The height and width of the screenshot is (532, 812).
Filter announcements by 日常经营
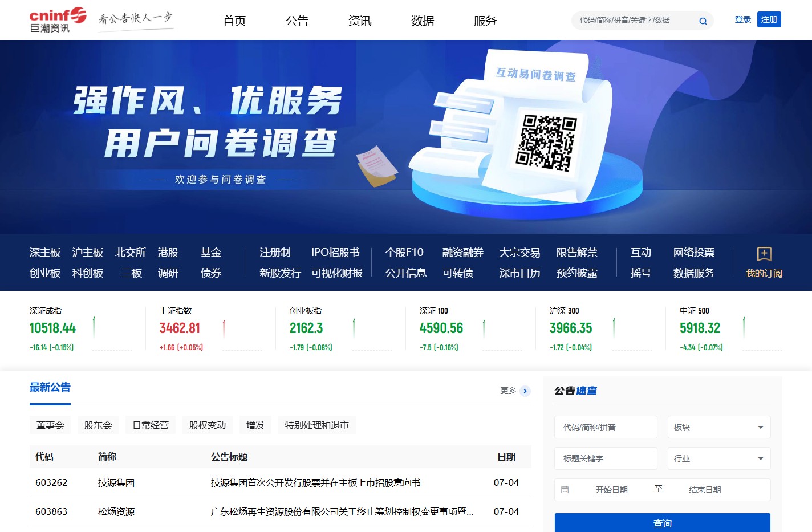151,425
